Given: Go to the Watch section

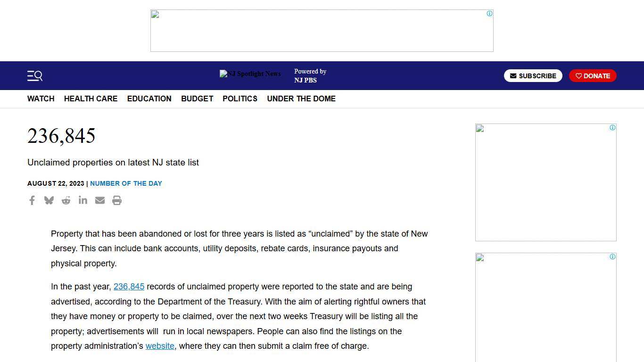Looking at the screenshot, I should click(x=41, y=99).
